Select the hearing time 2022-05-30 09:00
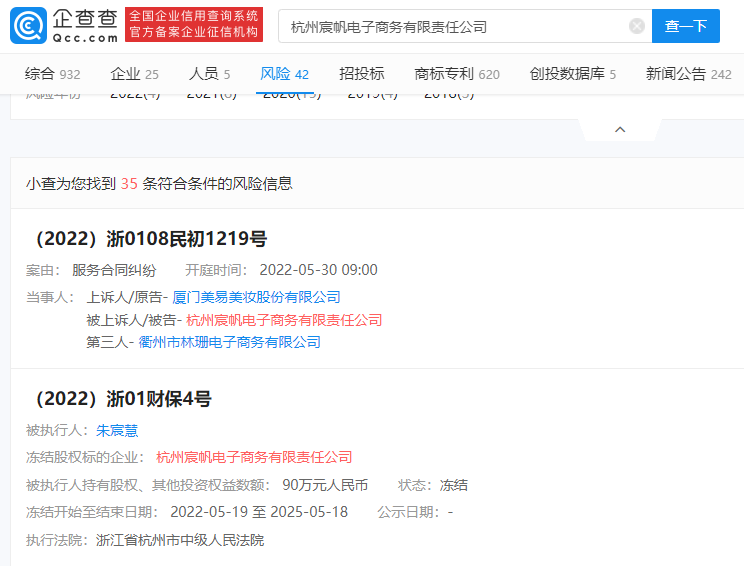 click(318, 270)
